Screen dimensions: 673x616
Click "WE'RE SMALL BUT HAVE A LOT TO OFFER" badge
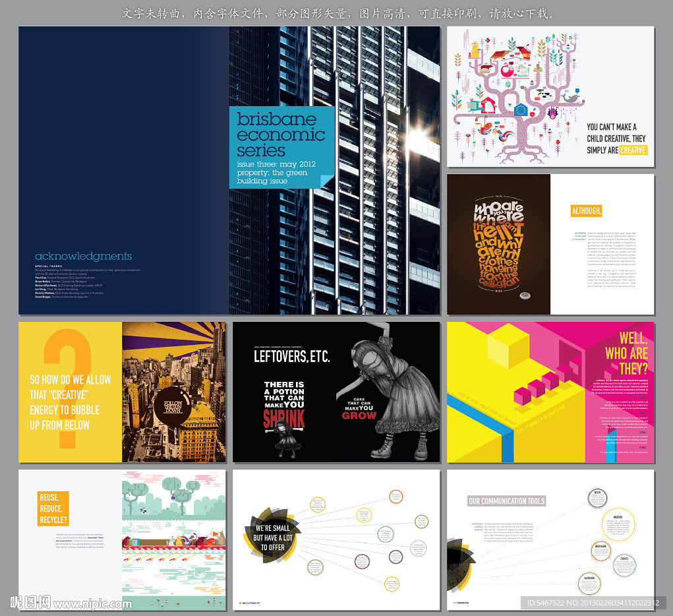tap(272, 537)
